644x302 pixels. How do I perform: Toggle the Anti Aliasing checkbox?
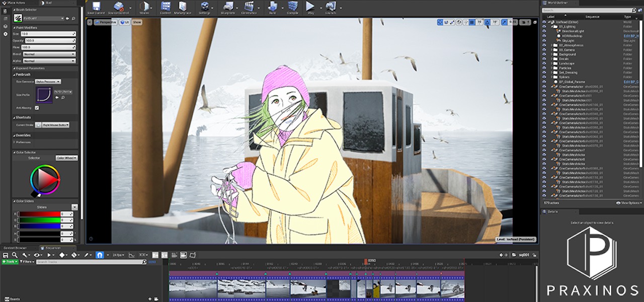pos(37,108)
